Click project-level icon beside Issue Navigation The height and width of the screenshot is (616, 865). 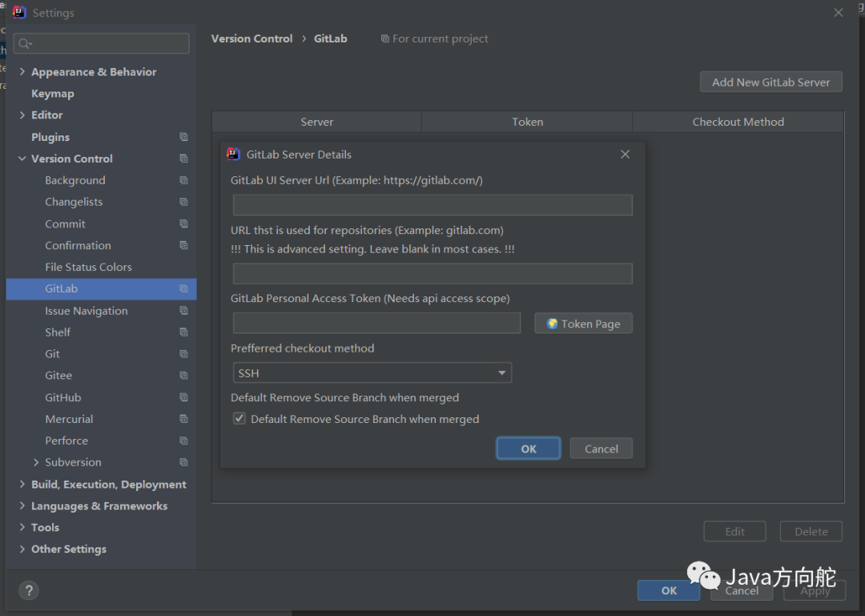(x=183, y=310)
